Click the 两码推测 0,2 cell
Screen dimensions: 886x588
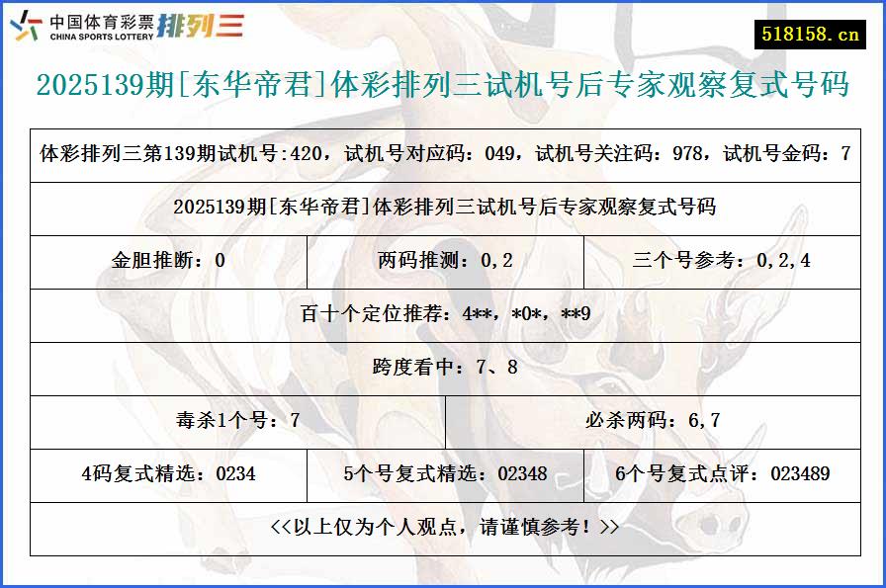(x=442, y=263)
